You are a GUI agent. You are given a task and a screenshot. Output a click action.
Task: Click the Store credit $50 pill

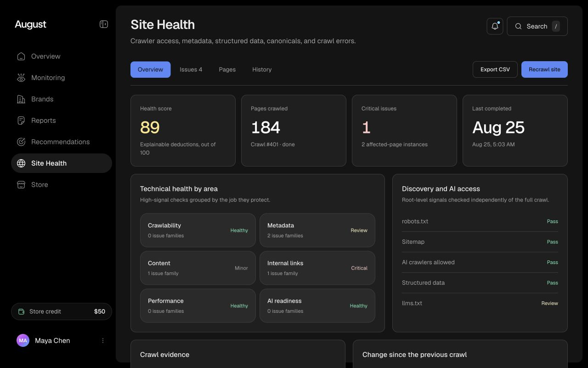(62, 311)
